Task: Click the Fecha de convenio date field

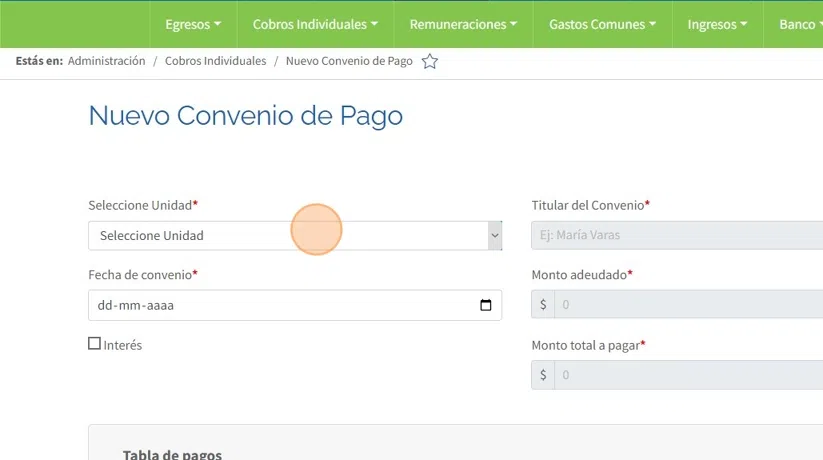Action: pyautogui.click(x=295, y=305)
